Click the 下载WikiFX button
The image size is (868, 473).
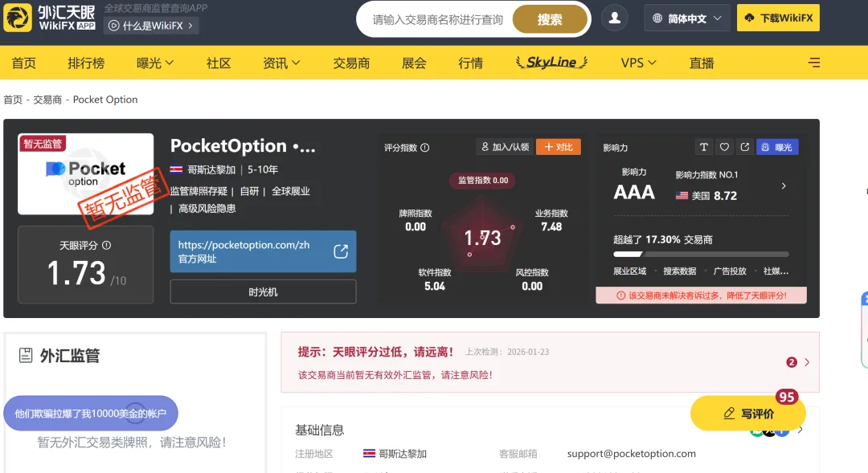click(x=778, y=18)
